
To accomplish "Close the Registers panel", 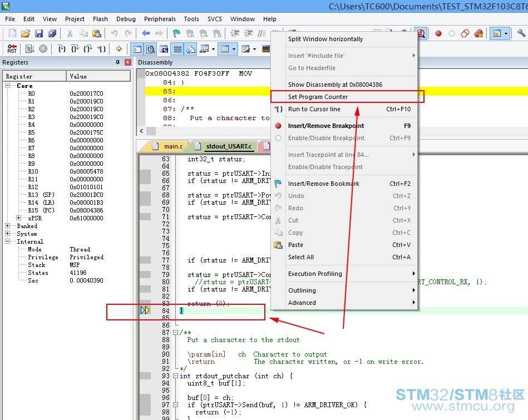I will [127, 62].
